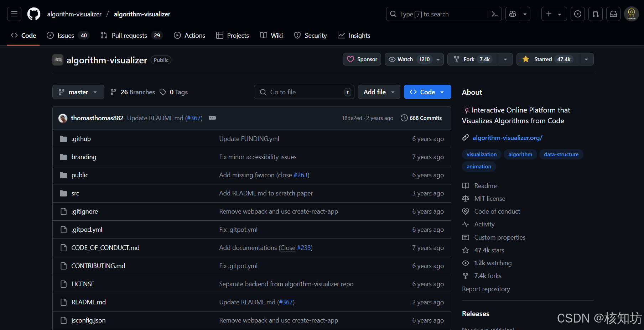Go to the Actions tab
The height and width of the screenshot is (330, 644).
pyautogui.click(x=189, y=35)
